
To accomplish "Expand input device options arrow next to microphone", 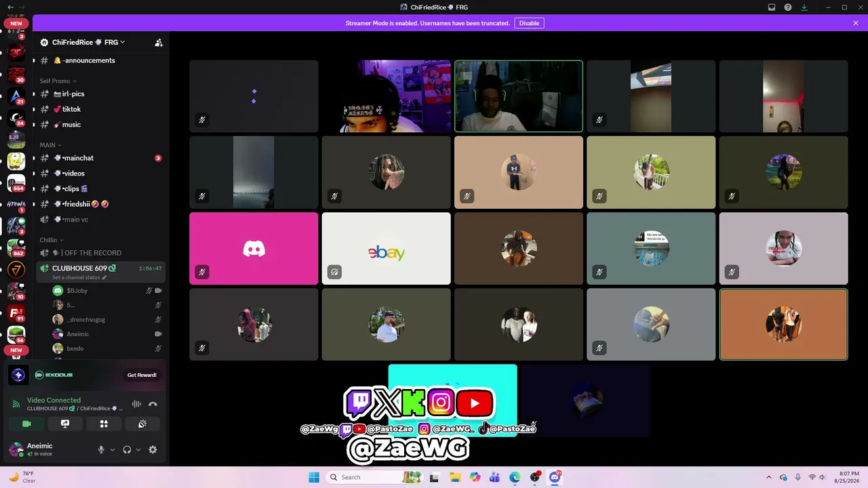I will click(113, 449).
